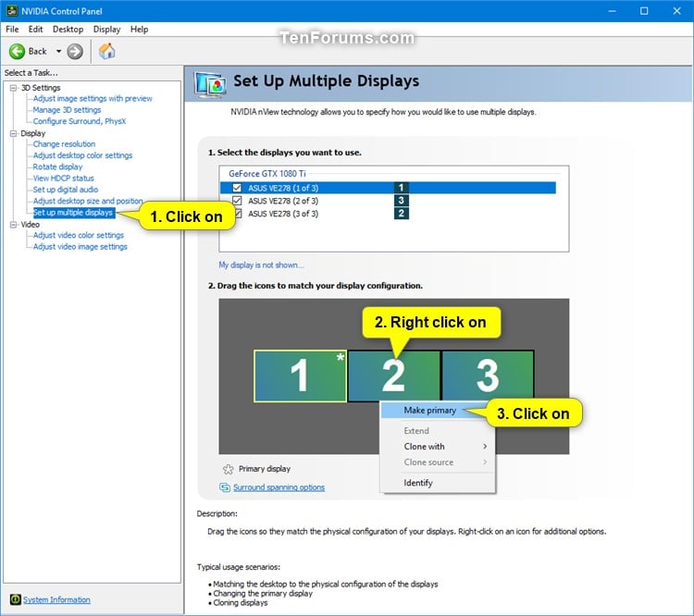Select Adjust desktop color settings task
Viewport: 694px width, 616px height.
coord(82,155)
